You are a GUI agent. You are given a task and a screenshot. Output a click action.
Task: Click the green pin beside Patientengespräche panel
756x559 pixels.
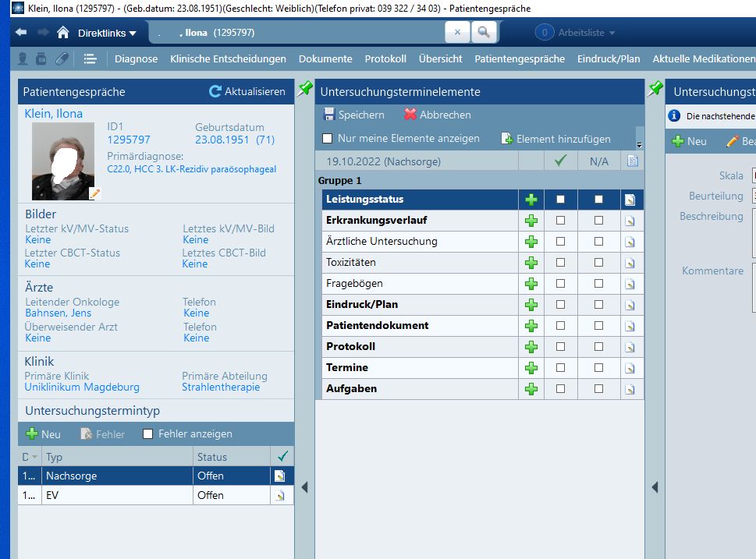click(305, 88)
